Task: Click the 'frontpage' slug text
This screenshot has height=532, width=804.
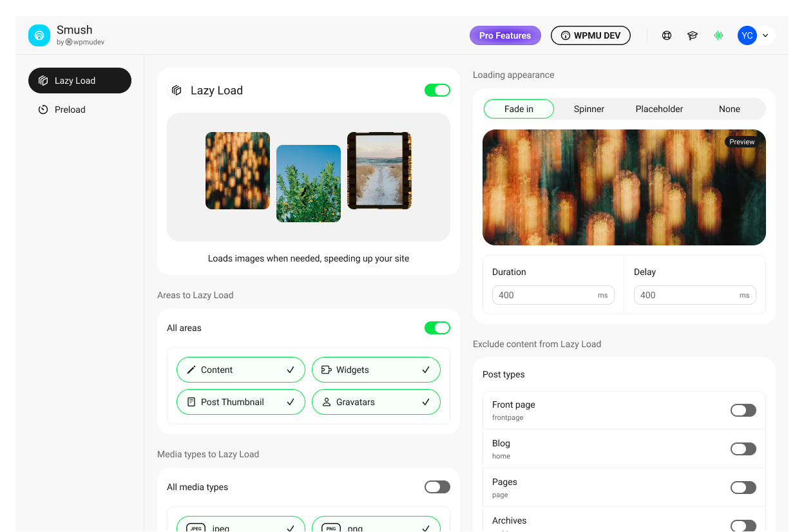Action: (x=508, y=417)
